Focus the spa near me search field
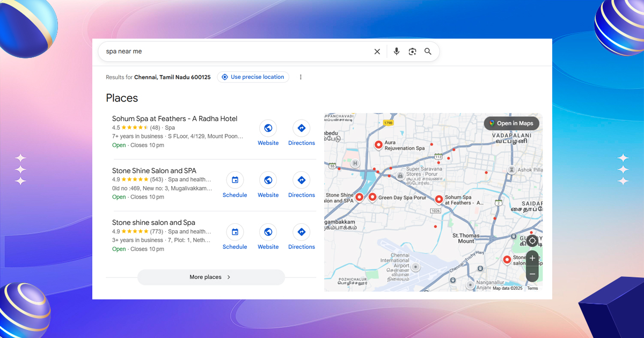 click(231, 52)
